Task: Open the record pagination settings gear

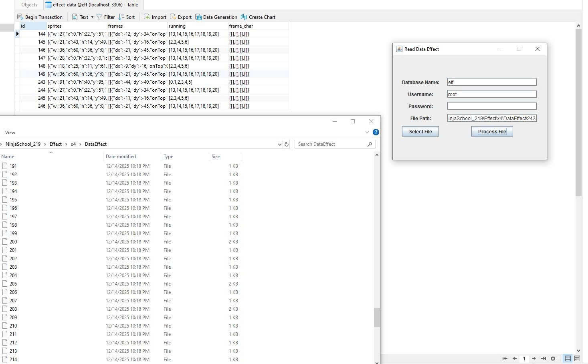Action: coord(553,358)
